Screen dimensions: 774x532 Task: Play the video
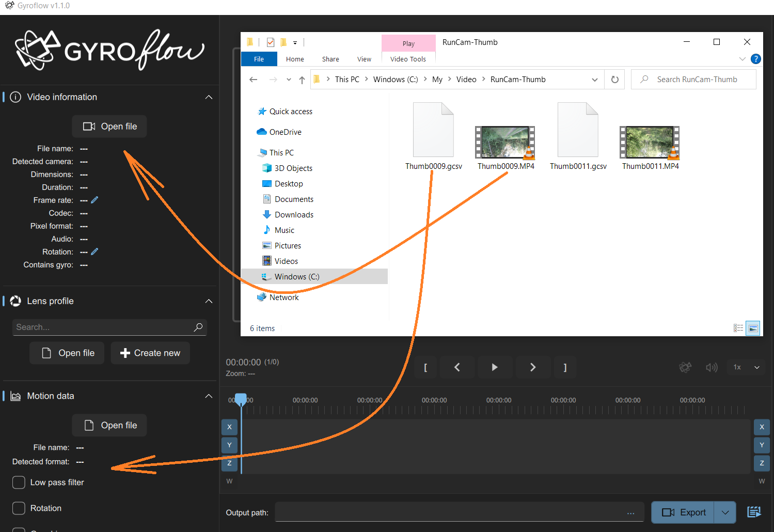[x=495, y=367]
